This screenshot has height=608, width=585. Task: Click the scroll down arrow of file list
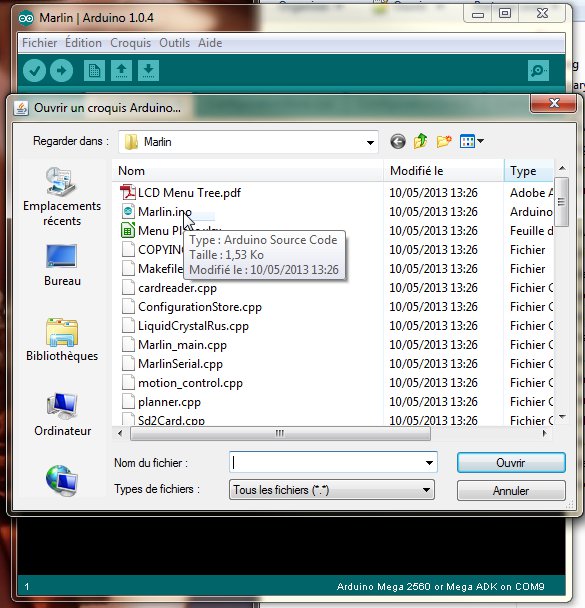pyautogui.click(x=562, y=417)
